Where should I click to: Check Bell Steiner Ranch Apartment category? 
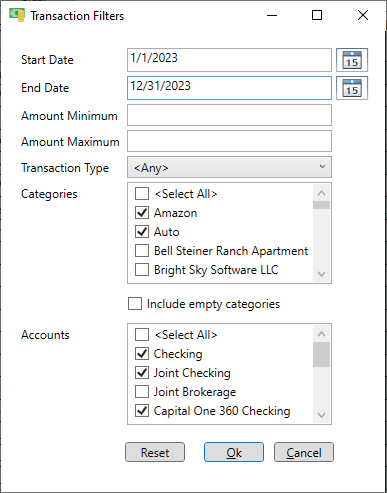(142, 251)
